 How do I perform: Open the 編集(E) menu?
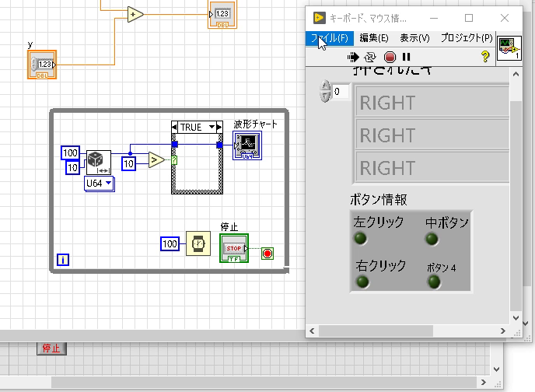[x=374, y=37]
